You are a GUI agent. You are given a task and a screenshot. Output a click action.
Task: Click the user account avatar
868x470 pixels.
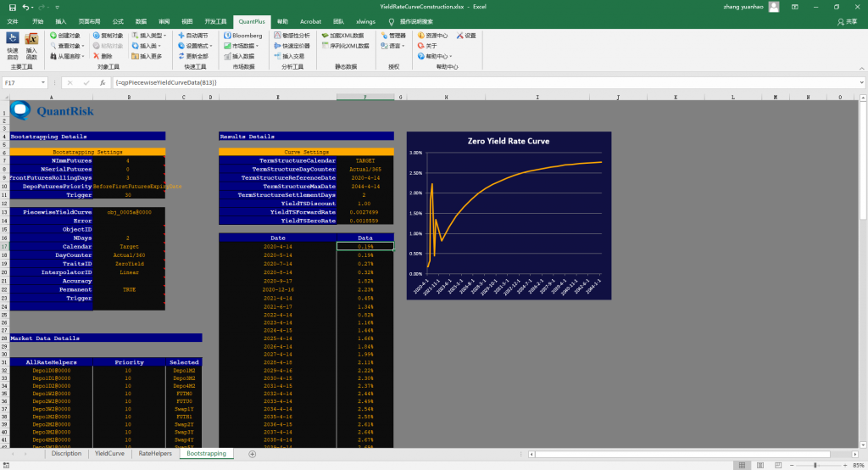[774, 7]
